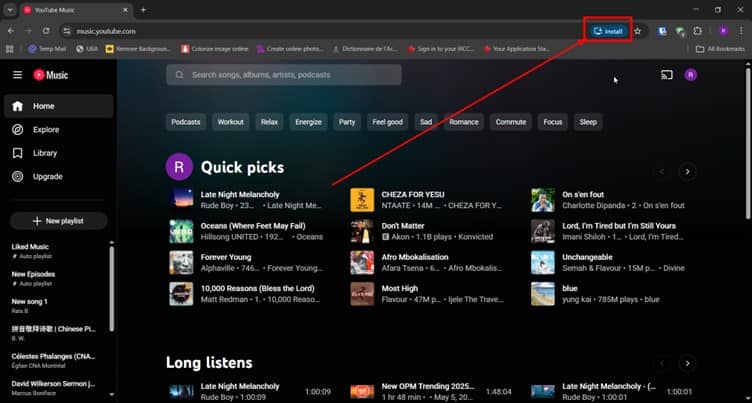Play Most High thumbnail
This screenshot has height=403, width=752.
click(362, 294)
